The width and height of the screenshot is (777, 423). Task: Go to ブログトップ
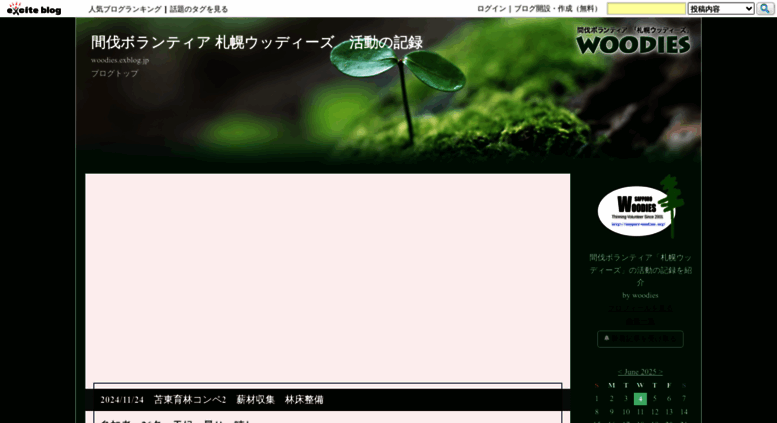coord(114,73)
